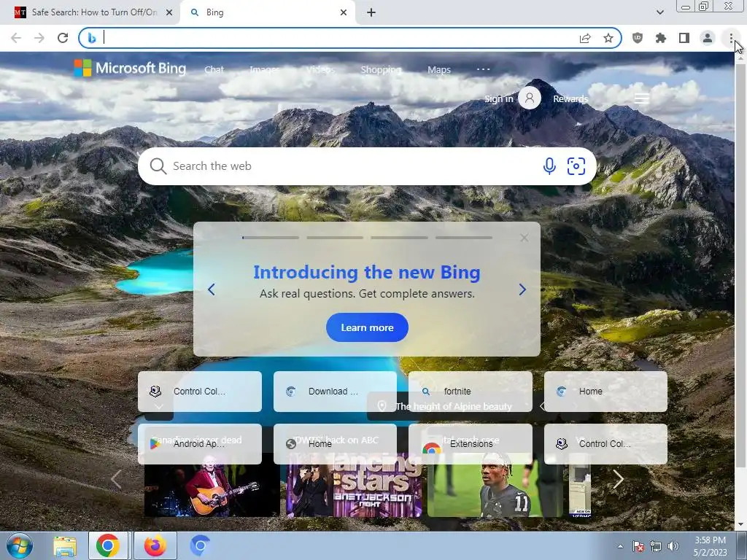Select the fourth promo progress indicator
747x560 pixels.
click(x=463, y=237)
